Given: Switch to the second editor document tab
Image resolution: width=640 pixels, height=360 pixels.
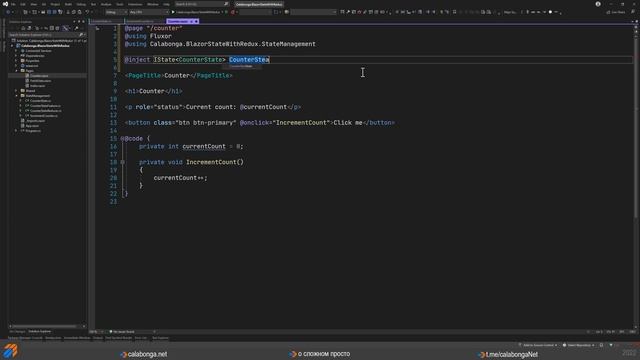Looking at the screenshot, I should pos(145,21).
